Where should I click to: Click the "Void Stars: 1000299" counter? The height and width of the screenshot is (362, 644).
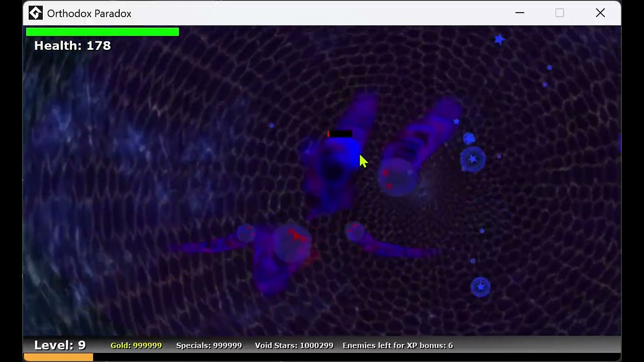294,345
